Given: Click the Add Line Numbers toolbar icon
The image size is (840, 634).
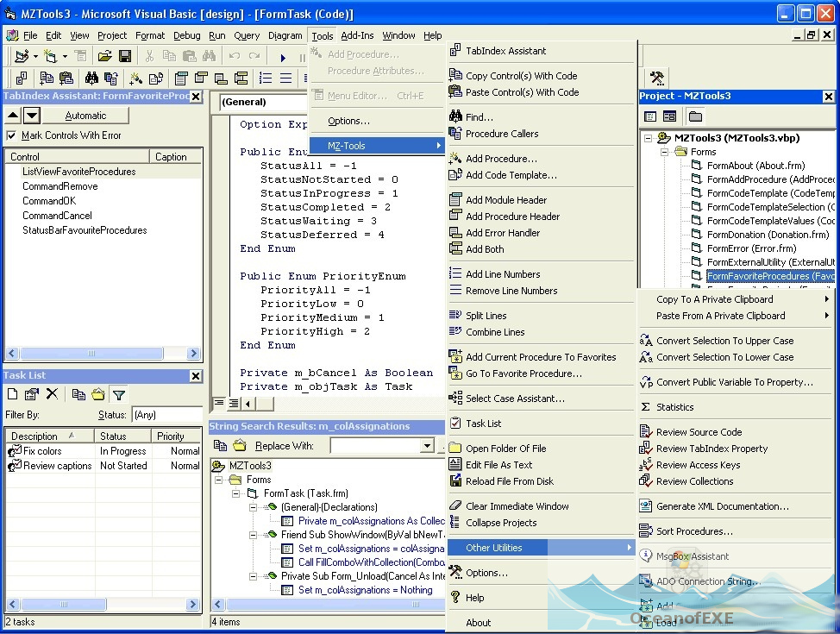Looking at the screenshot, I should tap(266, 78).
